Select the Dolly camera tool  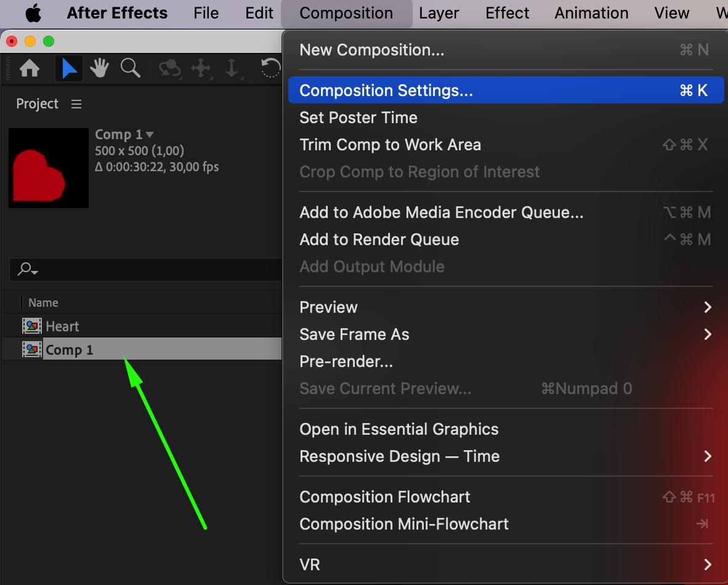click(x=232, y=69)
